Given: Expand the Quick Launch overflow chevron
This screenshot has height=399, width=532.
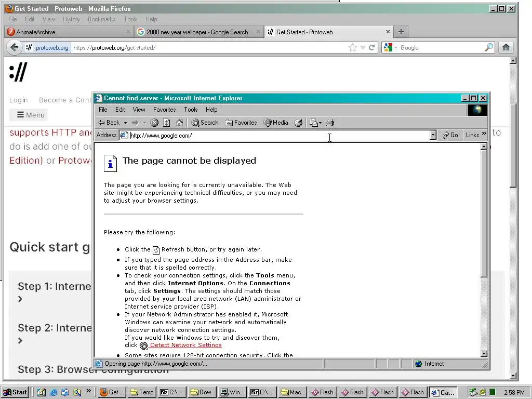Looking at the screenshot, I should coord(88,390).
